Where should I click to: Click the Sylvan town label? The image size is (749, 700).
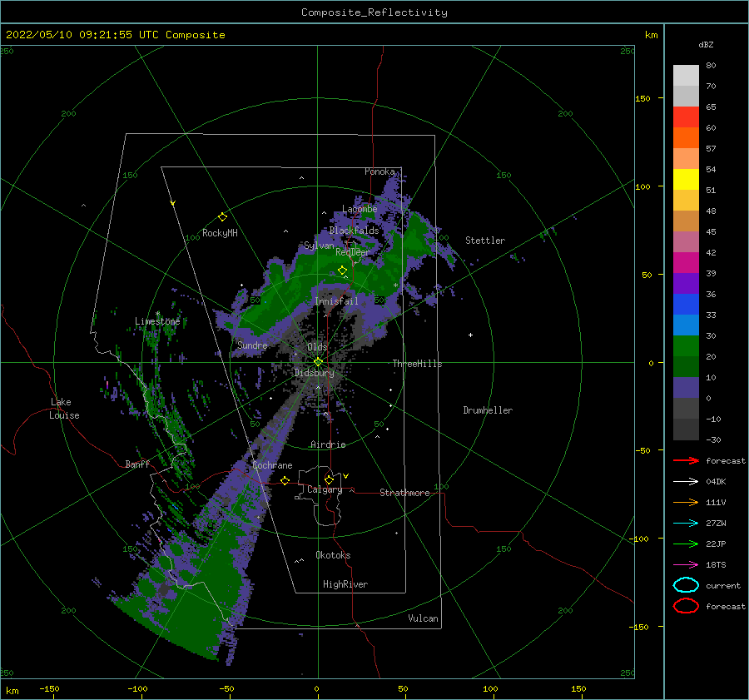point(319,246)
